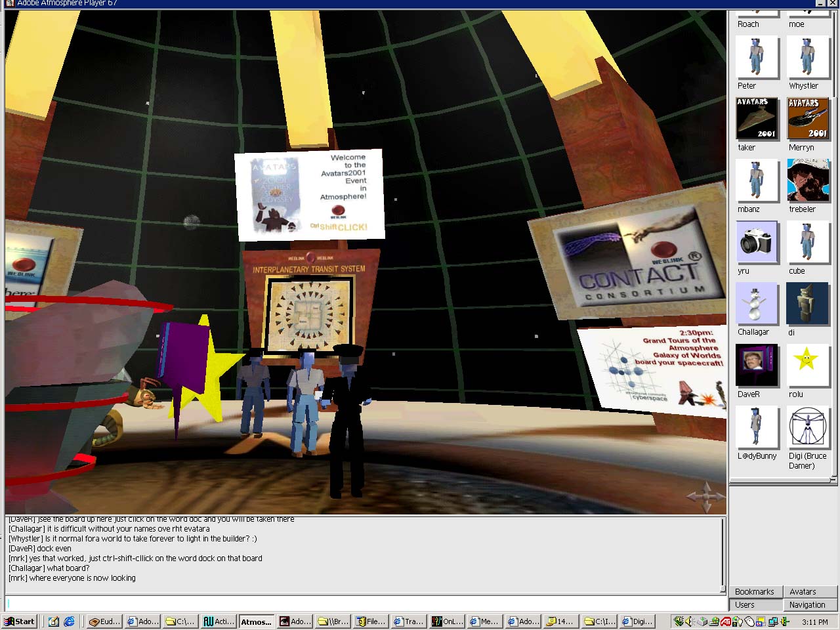Select yru's camera avatar
Image resolution: width=840 pixels, height=630 pixels.
pyautogui.click(x=757, y=242)
